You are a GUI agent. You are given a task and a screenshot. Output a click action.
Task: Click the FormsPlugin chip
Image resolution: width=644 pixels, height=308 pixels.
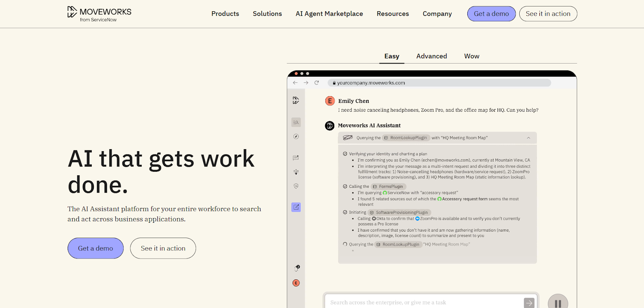pyautogui.click(x=388, y=187)
